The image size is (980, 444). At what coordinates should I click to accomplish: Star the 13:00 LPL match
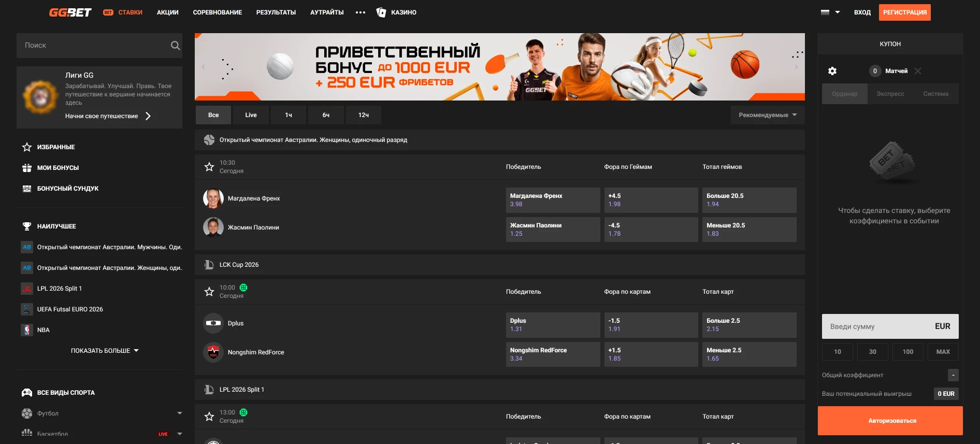209,417
